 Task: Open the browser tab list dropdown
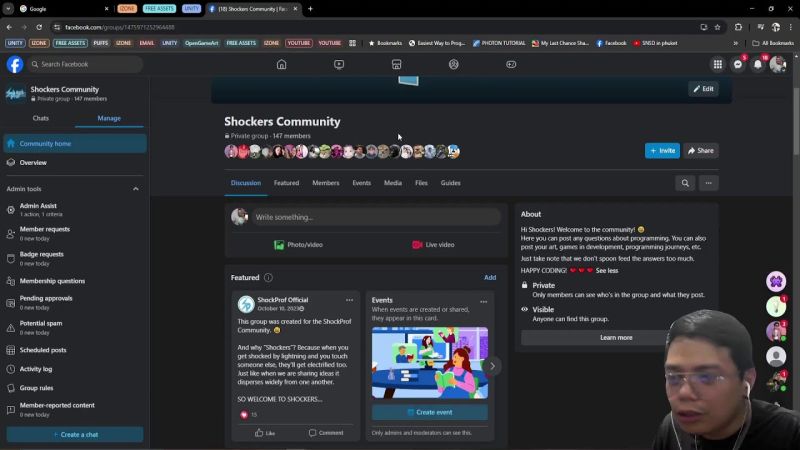[8, 9]
